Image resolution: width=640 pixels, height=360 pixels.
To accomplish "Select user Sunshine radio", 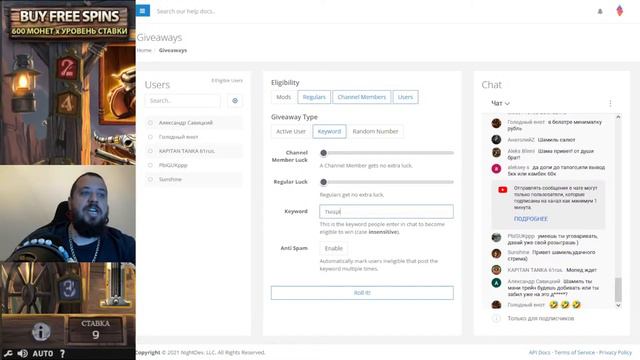I will pos(150,179).
